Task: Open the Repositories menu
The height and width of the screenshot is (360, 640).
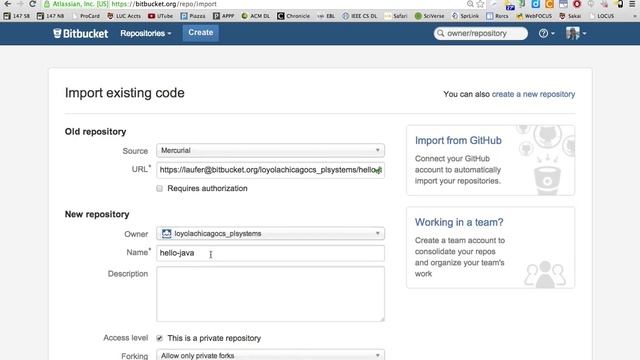Action: tap(146, 33)
